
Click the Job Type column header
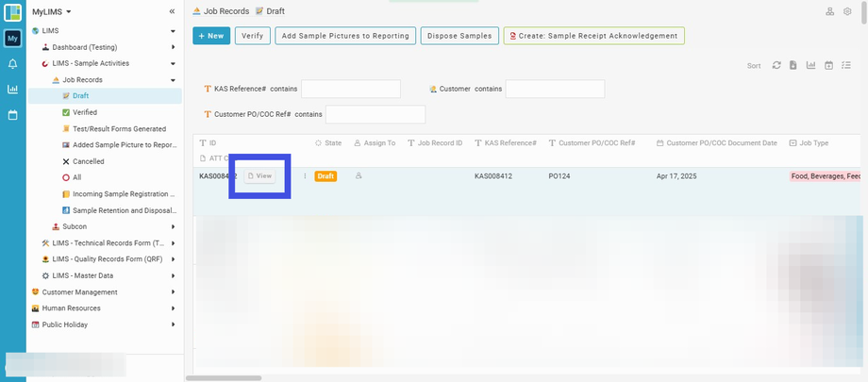[x=809, y=142]
